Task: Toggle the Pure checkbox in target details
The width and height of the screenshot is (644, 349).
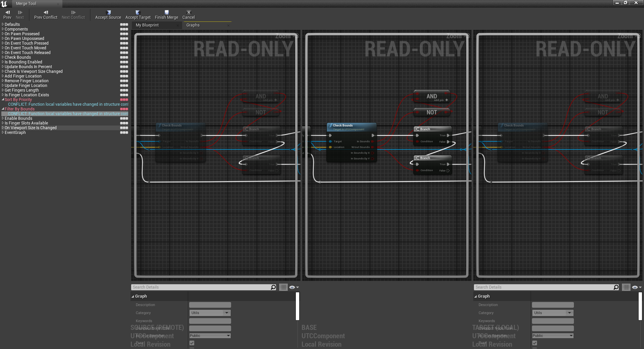Action: coord(535,343)
